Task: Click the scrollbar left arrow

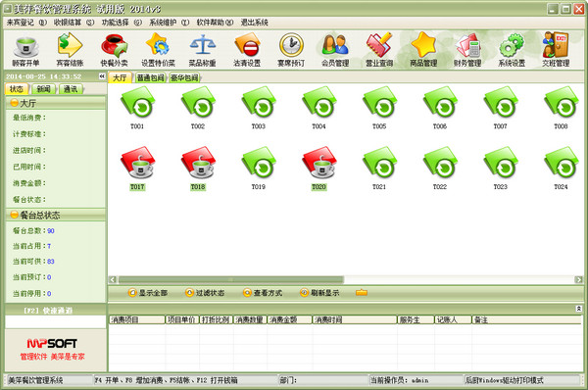Action: pyautogui.click(x=113, y=279)
